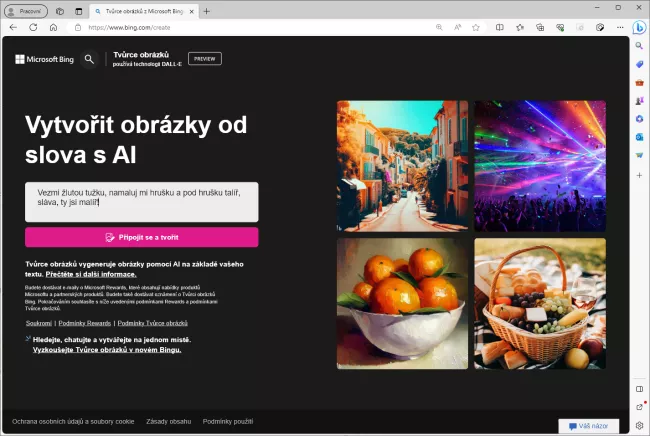Open the Soukromí link
650x436 pixels.
click(39, 323)
